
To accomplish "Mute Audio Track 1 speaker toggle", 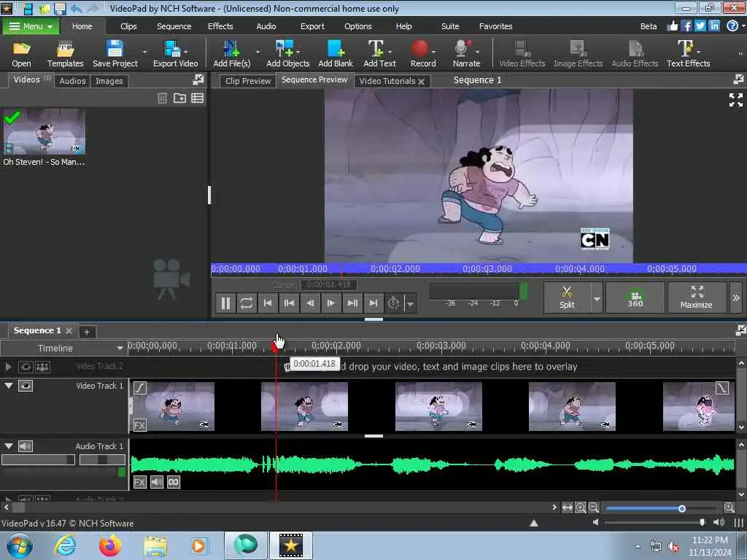I will [x=26, y=446].
